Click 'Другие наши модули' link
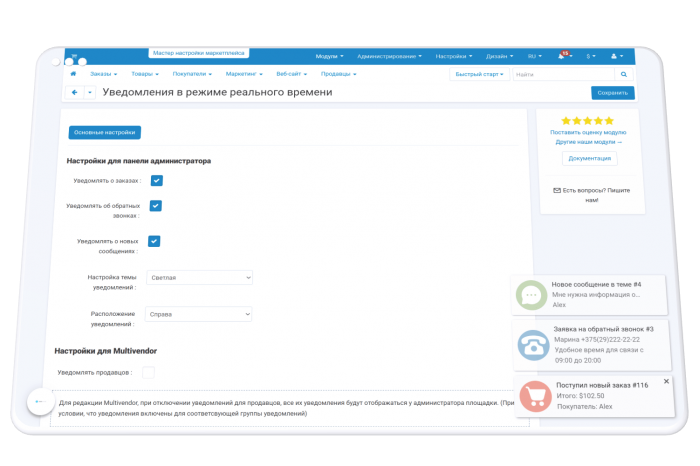Screen dimensions: 700x466 588,142
